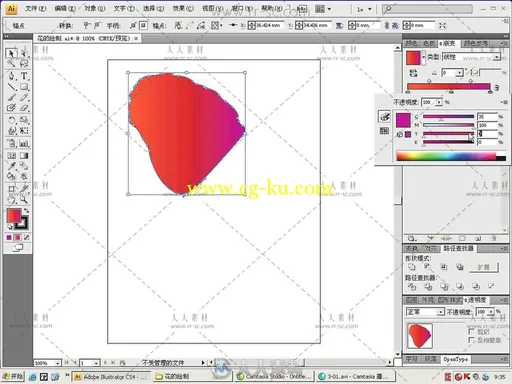512x384 pixels.
Task: Select the Hand tool
Action: [11, 200]
